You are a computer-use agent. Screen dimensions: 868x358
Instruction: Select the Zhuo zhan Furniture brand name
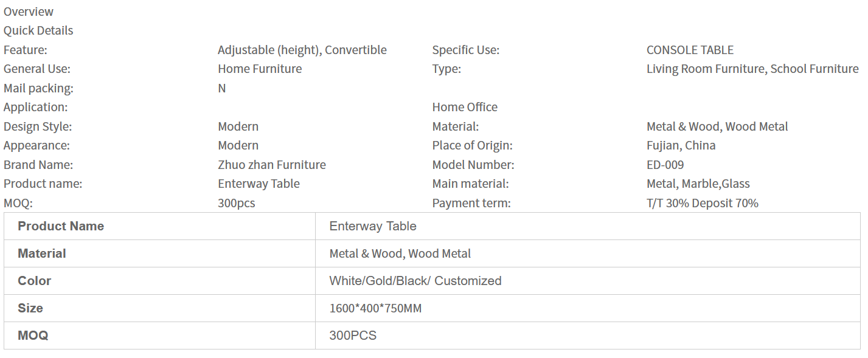[x=272, y=165]
